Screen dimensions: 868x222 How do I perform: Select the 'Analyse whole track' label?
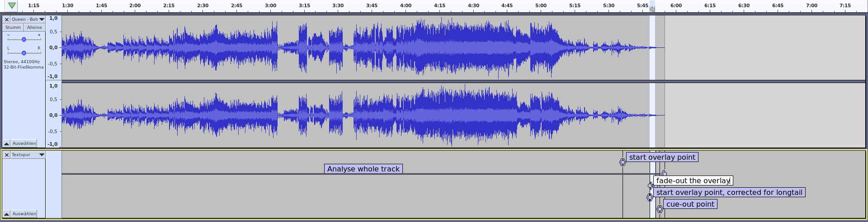pyautogui.click(x=363, y=169)
